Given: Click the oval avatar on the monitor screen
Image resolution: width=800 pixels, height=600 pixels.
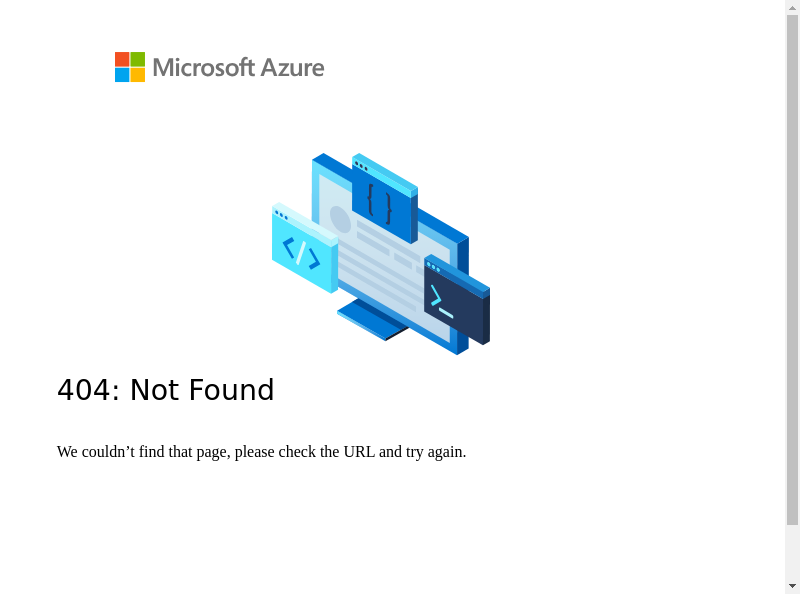Looking at the screenshot, I should (x=340, y=219).
